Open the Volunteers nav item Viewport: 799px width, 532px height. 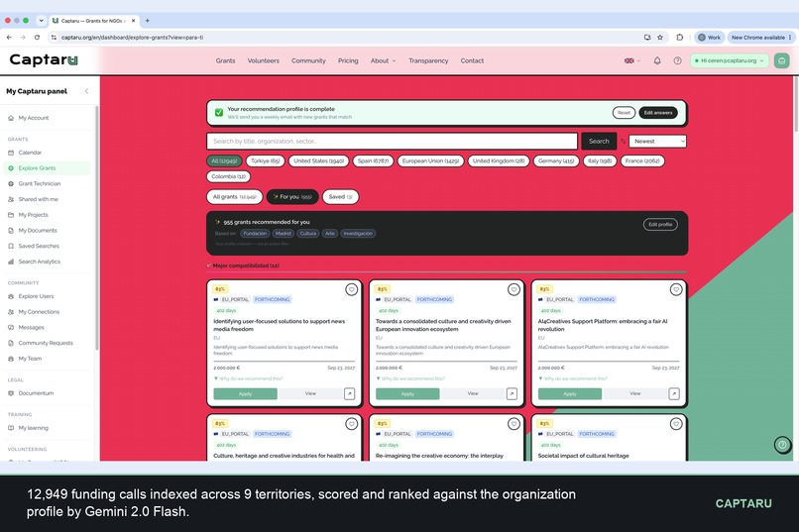click(x=264, y=60)
